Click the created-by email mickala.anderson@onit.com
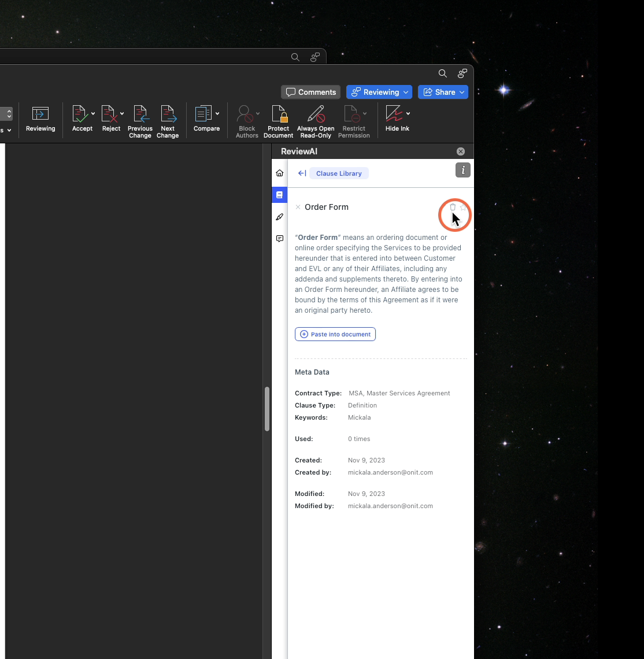644x659 pixels. pos(391,472)
